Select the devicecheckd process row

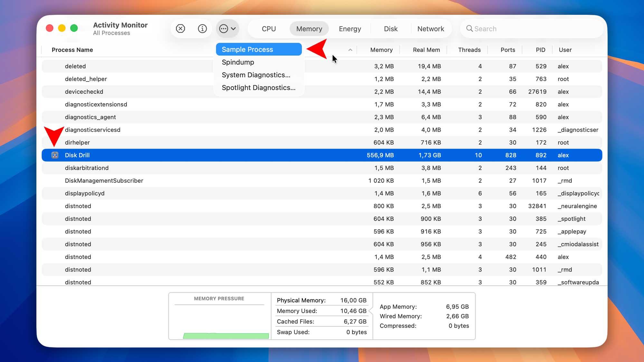coord(322,92)
